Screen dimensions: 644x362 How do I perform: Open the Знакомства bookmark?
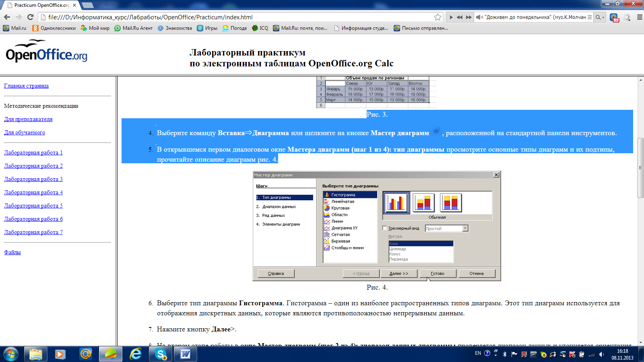click(175, 28)
